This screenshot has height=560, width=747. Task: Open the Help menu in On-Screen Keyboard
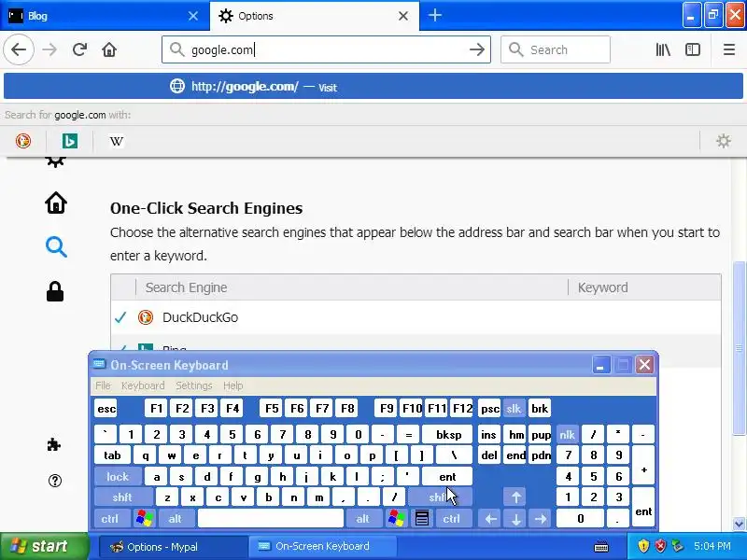pos(233,385)
